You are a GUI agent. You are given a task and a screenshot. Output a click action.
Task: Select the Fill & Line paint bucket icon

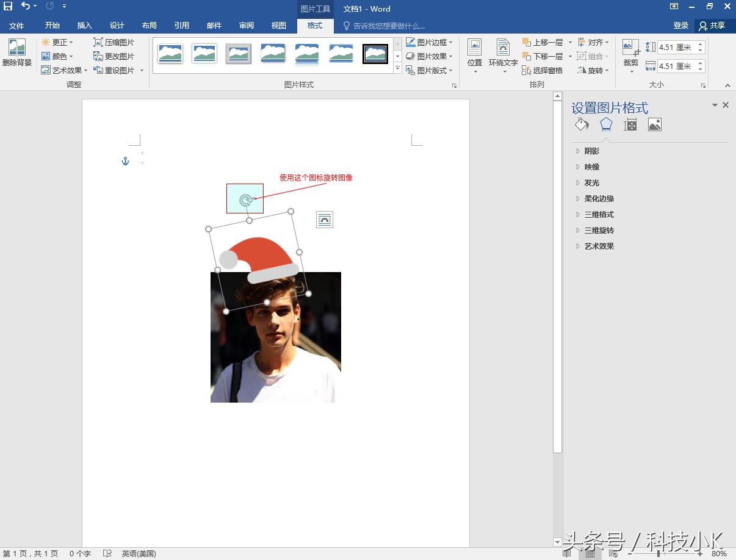coord(582,124)
